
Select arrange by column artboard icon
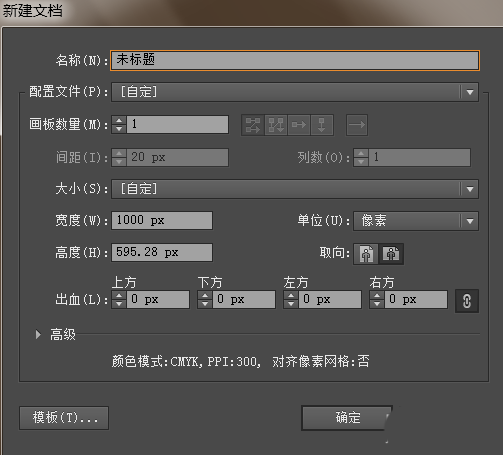322,125
